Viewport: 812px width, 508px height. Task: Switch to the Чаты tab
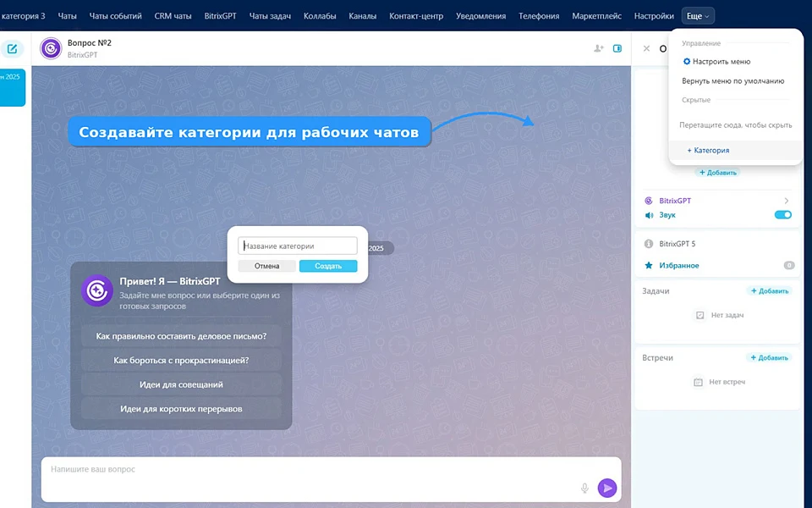pyautogui.click(x=68, y=16)
